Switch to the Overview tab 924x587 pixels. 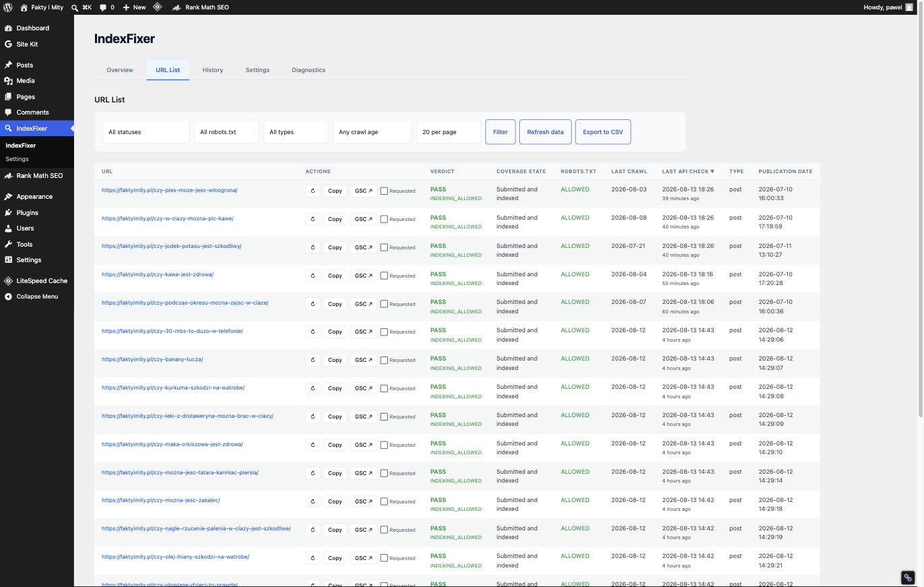(x=120, y=70)
